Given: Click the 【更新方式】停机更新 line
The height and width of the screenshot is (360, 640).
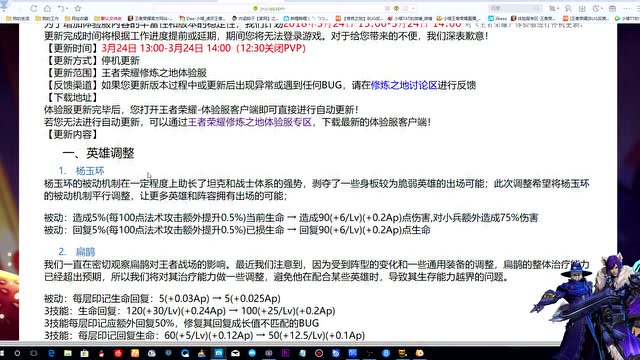Looking at the screenshot, I should (x=92, y=60).
